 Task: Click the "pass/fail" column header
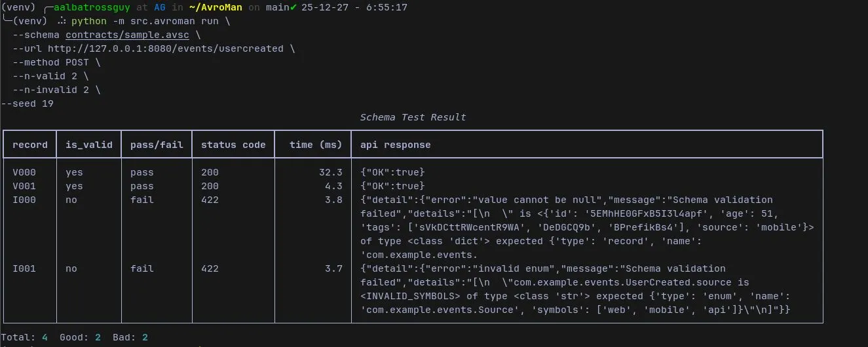pyautogui.click(x=157, y=145)
